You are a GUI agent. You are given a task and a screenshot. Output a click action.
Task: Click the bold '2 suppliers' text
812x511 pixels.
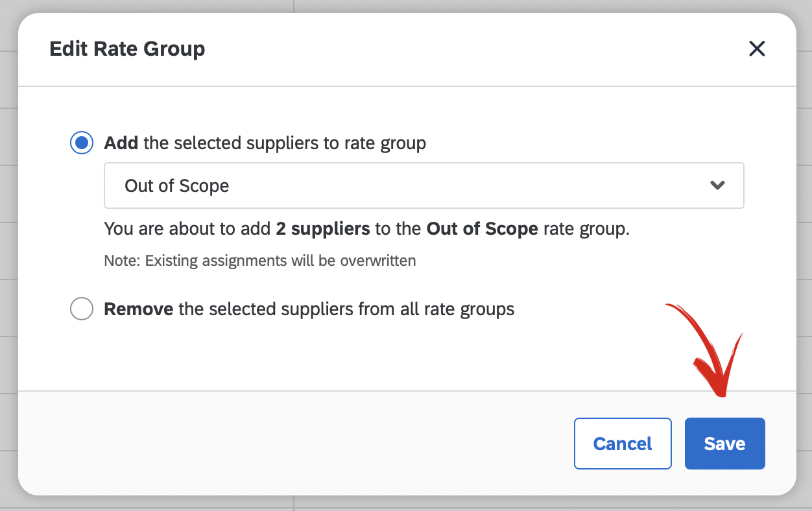323,229
